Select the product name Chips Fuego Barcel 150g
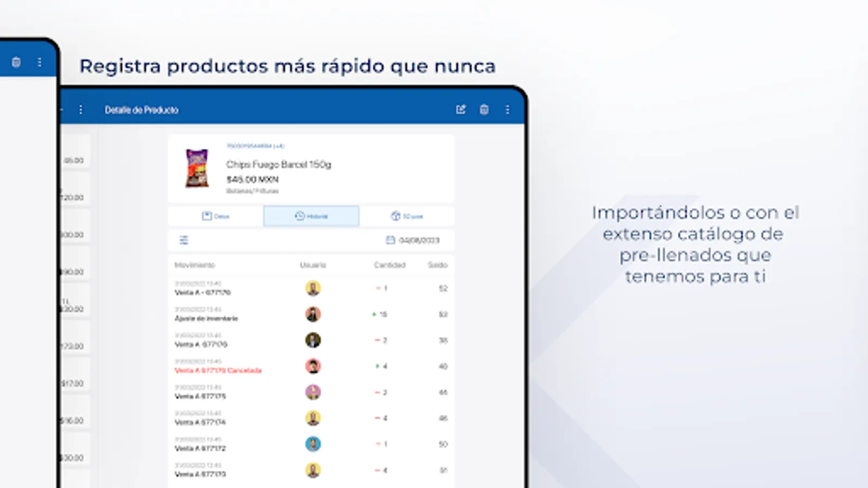The width and height of the screenshot is (868, 488). click(x=278, y=164)
